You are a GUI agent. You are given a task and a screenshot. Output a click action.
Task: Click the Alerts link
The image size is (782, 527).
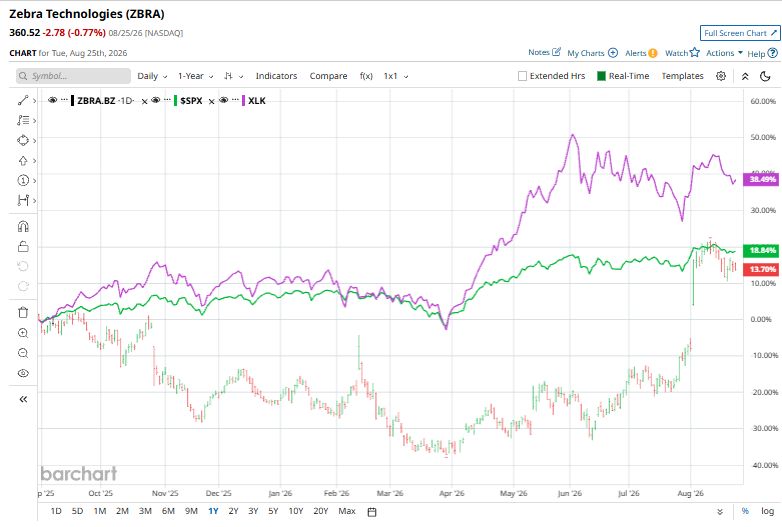(x=635, y=53)
